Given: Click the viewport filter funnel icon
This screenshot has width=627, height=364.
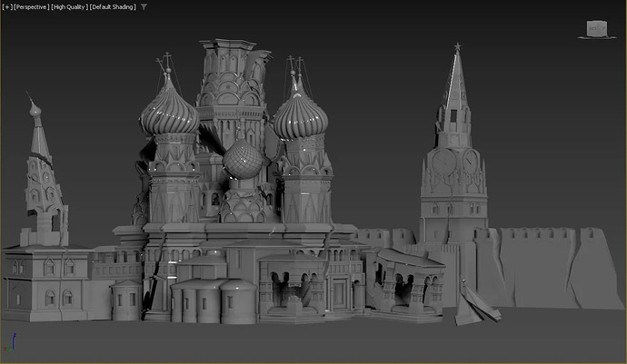Looking at the screenshot, I should pyautogui.click(x=144, y=6).
